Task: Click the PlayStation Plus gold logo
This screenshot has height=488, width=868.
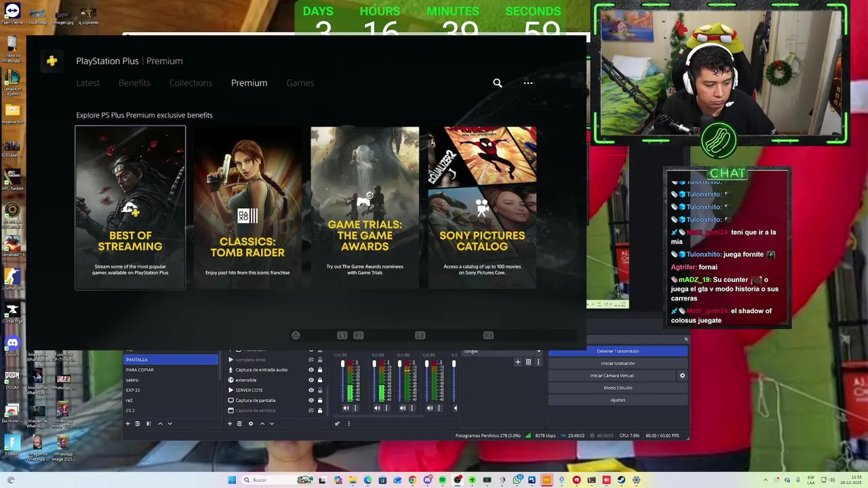Action: point(52,61)
